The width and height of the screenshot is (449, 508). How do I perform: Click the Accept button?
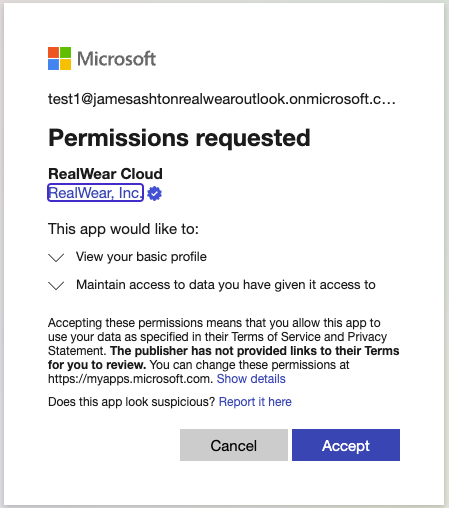tap(346, 445)
